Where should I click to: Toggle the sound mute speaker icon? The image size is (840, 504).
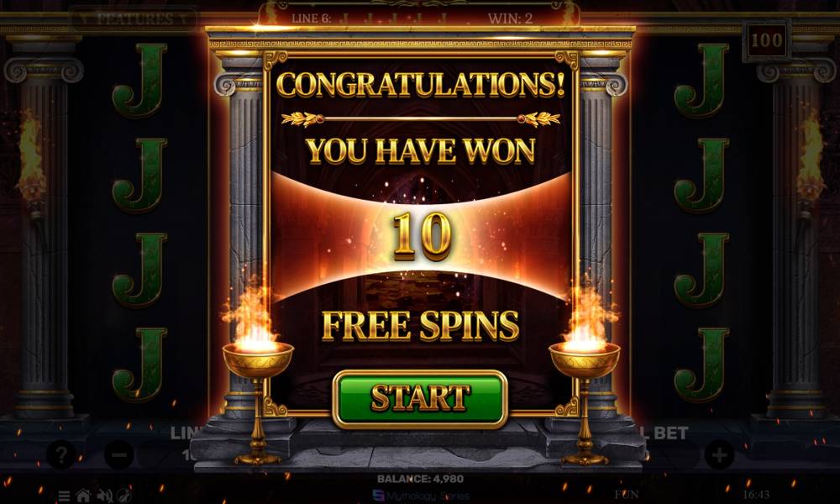pyautogui.click(x=104, y=496)
